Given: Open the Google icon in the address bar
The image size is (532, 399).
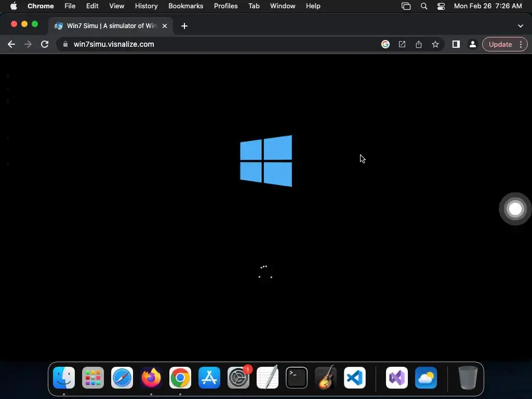Looking at the screenshot, I should 385,44.
